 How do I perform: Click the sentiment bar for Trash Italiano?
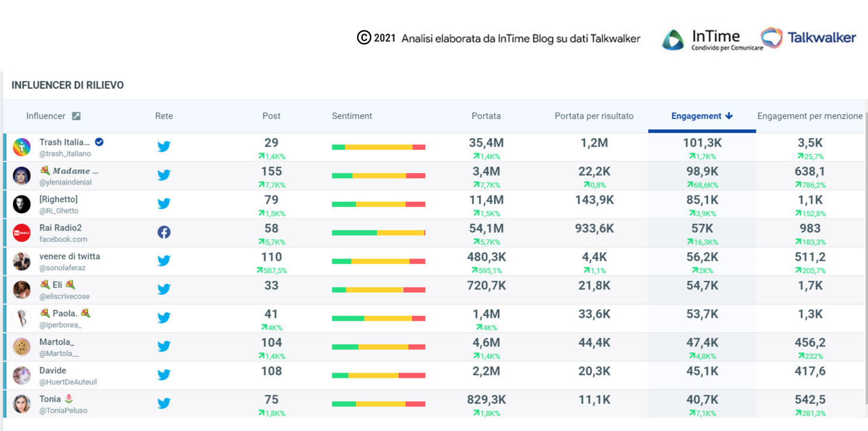click(379, 147)
